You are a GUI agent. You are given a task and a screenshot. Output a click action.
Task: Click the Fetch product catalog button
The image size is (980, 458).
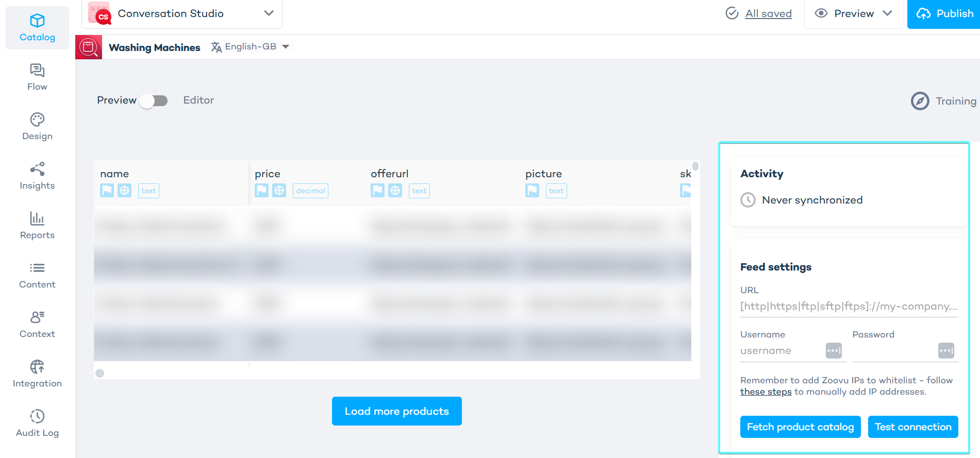tap(800, 427)
